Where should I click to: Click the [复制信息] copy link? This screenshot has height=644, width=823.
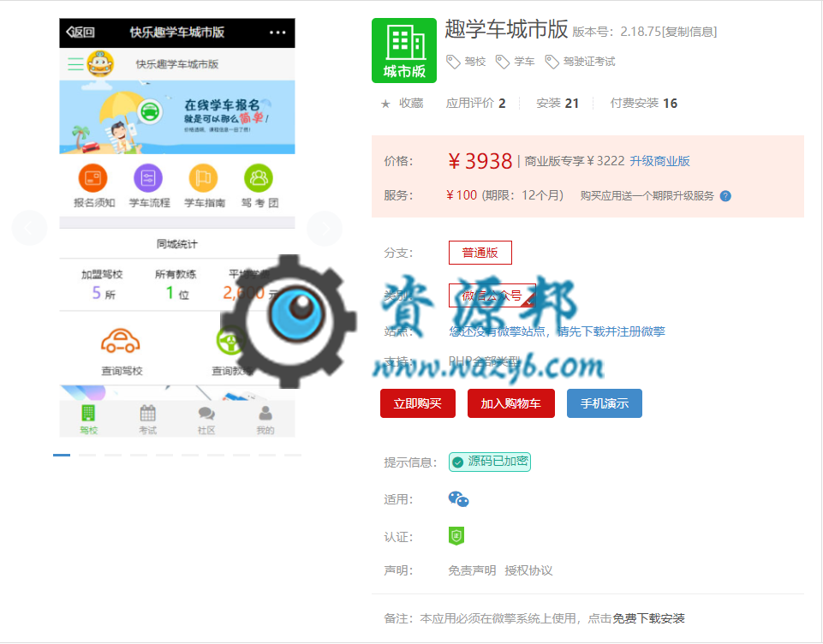point(689,32)
